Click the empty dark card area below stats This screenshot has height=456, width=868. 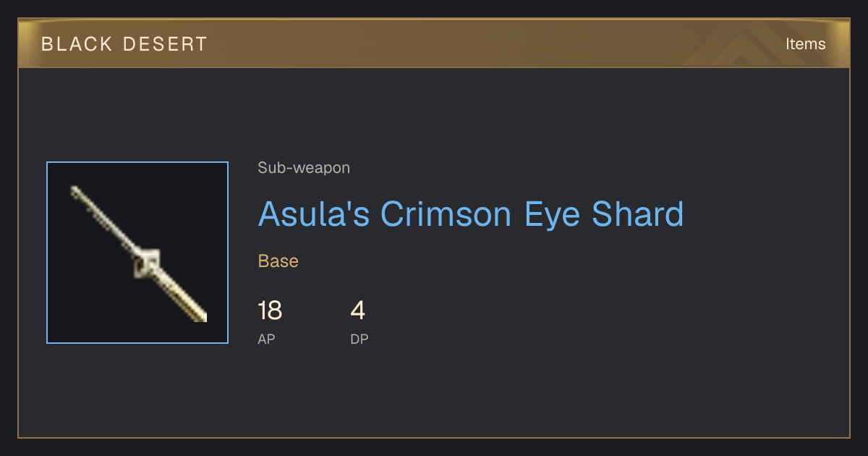(x=434, y=394)
